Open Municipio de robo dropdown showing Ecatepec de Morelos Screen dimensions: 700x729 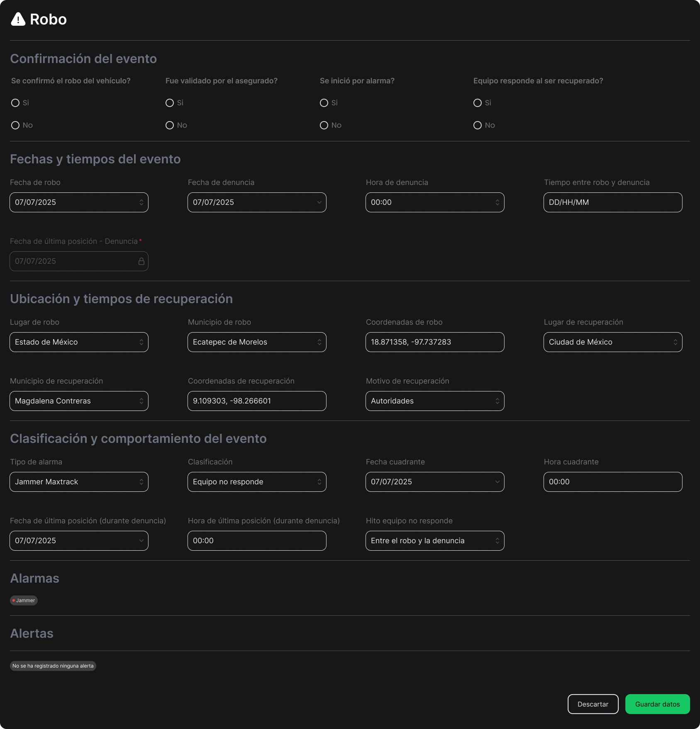point(257,342)
